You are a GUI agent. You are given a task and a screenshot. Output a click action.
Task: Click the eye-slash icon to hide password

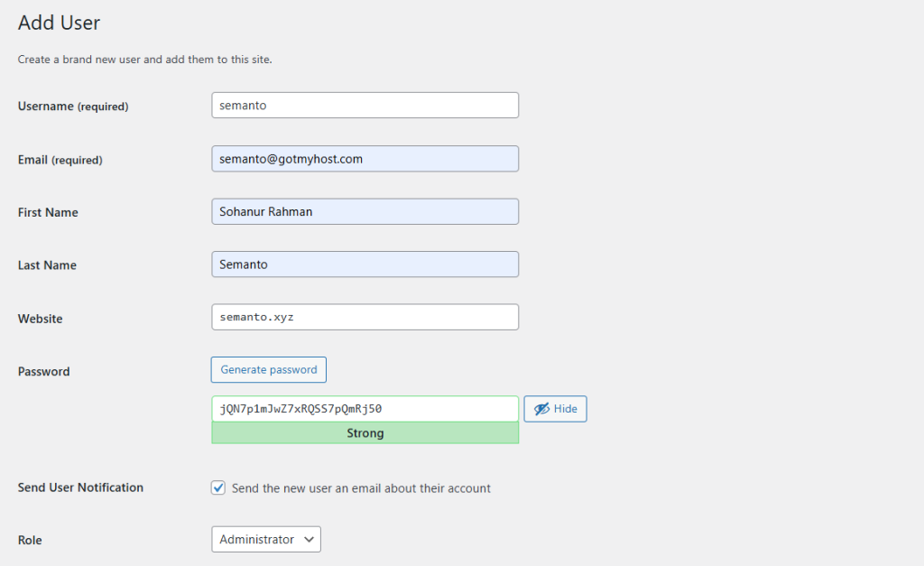pos(541,409)
